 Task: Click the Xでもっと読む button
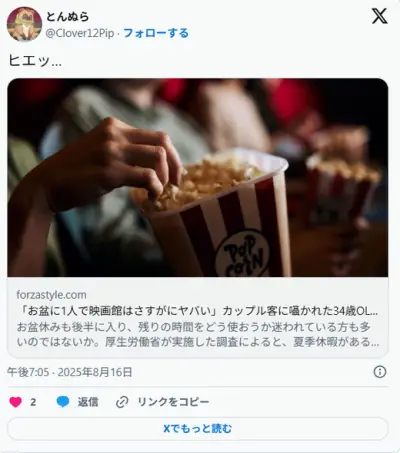(198, 428)
